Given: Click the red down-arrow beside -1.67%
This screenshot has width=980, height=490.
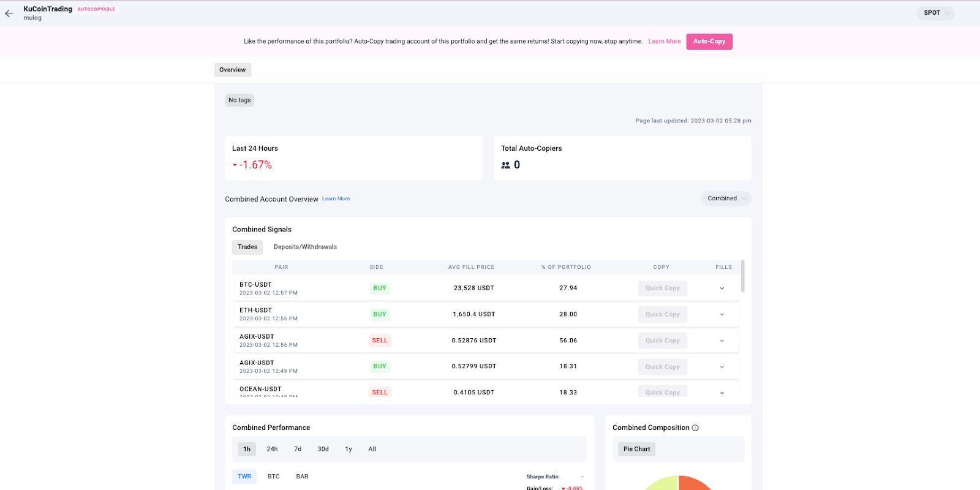Looking at the screenshot, I should (235, 165).
